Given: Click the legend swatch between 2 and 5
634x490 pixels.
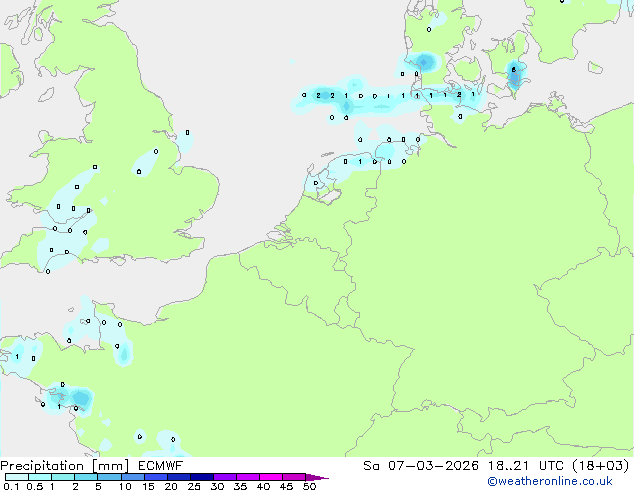Looking at the screenshot, I should click(x=86, y=477).
